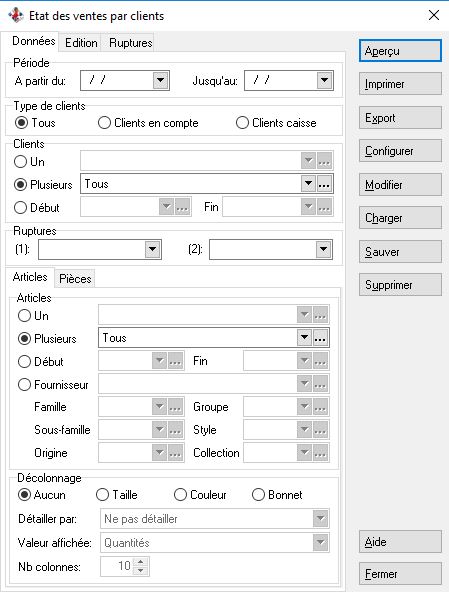Choose the Fournisseur articles radio button

point(24,385)
